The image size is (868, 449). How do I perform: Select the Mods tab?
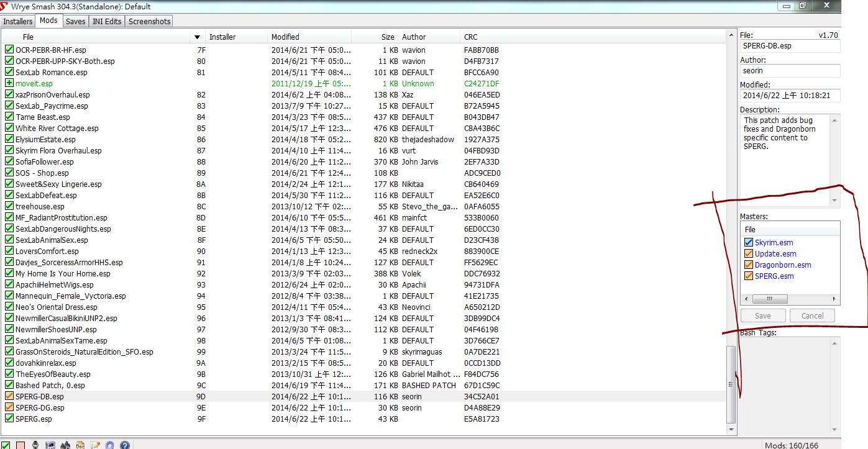coord(48,20)
